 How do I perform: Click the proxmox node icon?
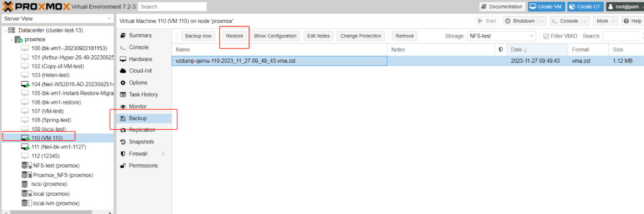tap(19, 40)
